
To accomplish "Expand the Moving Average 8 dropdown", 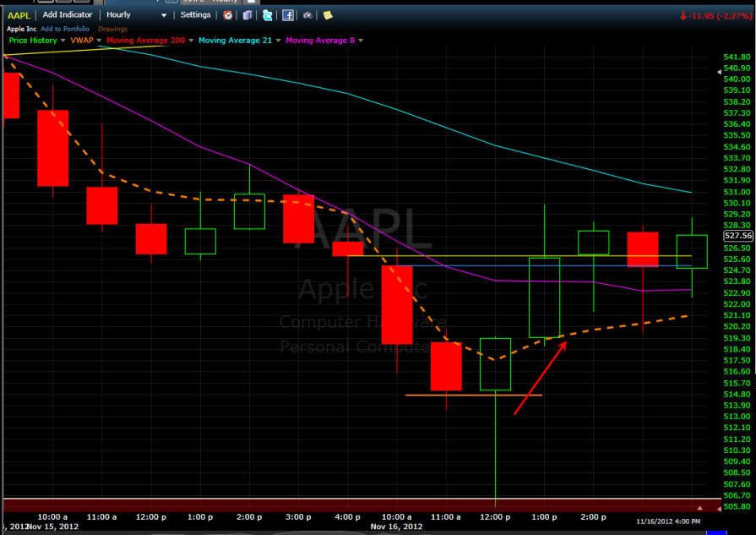I will click(361, 41).
